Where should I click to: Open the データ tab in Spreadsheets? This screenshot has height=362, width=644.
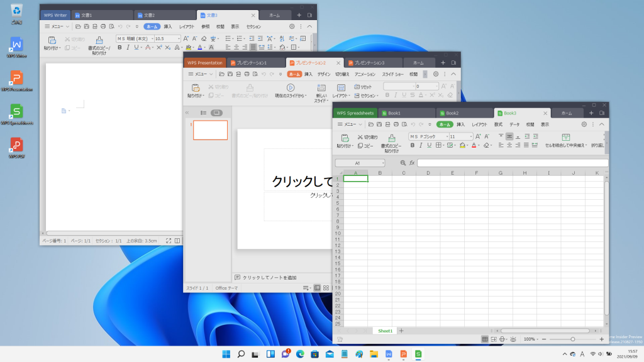514,124
